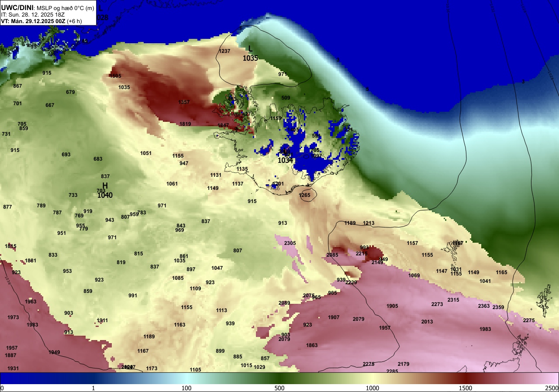Click the height value 991

pos(133,296)
